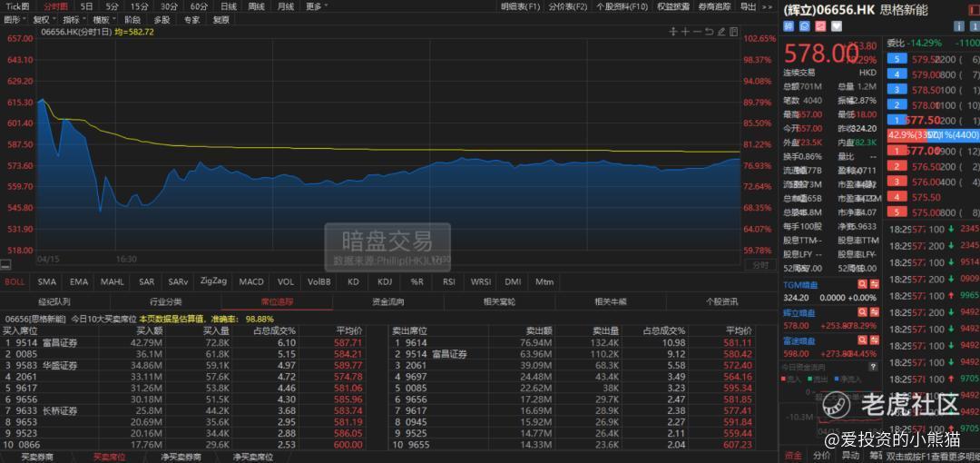Click trade icon beside 富途暗盘
The width and height of the screenshot is (980, 463).
875,340
